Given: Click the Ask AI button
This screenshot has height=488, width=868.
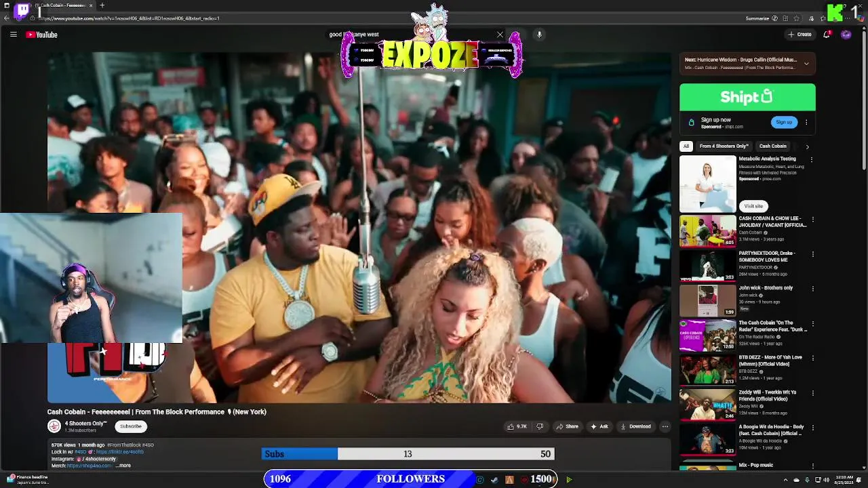Looking at the screenshot, I should (599, 426).
